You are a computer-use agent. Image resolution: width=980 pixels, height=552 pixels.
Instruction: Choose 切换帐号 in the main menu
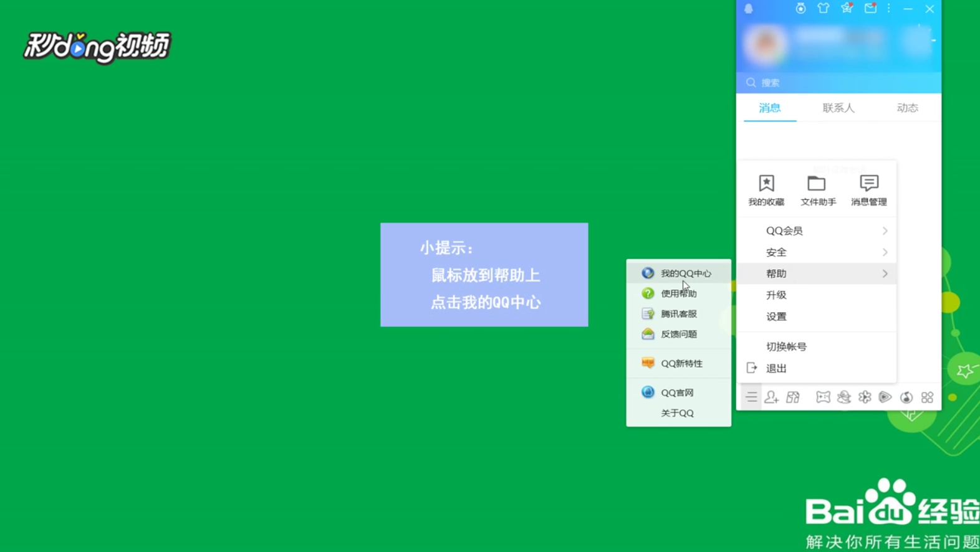(x=817, y=346)
